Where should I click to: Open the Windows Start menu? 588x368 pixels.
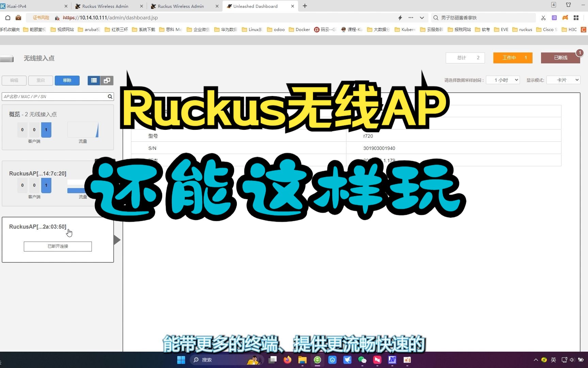pyautogui.click(x=181, y=360)
